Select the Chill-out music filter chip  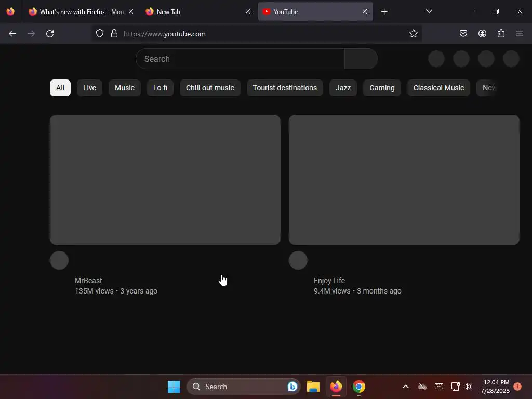[x=210, y=88]
